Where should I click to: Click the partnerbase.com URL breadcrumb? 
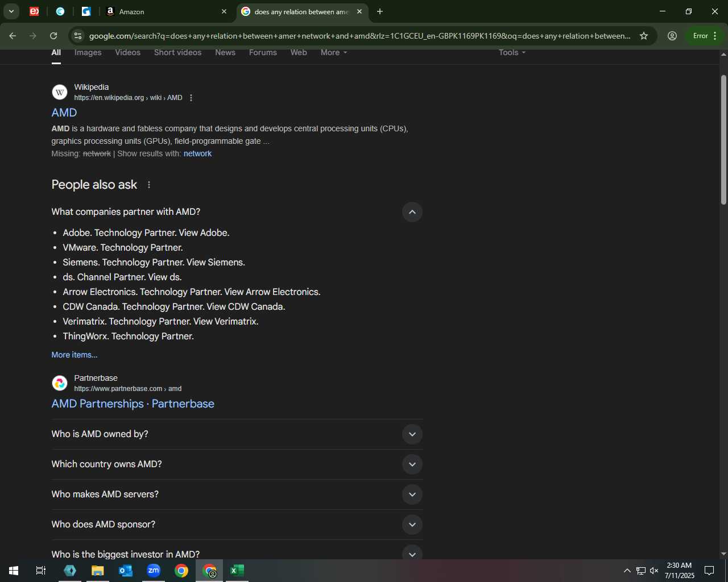128,389
